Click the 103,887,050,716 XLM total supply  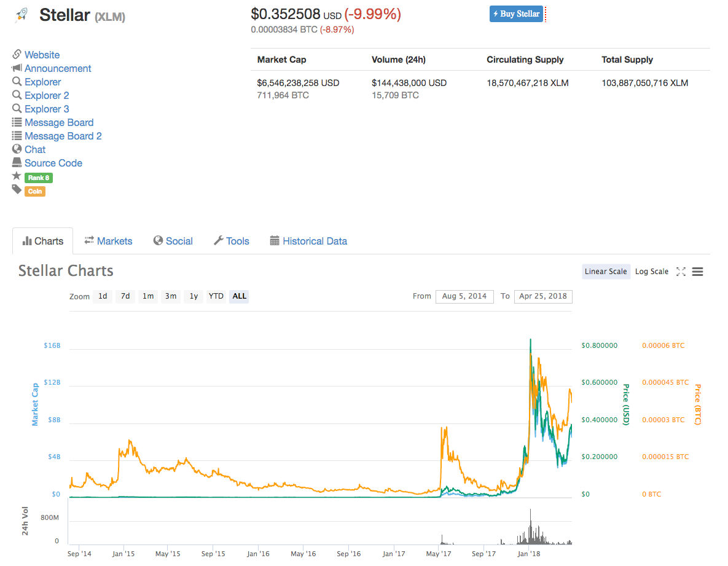[x=645, y=83]
